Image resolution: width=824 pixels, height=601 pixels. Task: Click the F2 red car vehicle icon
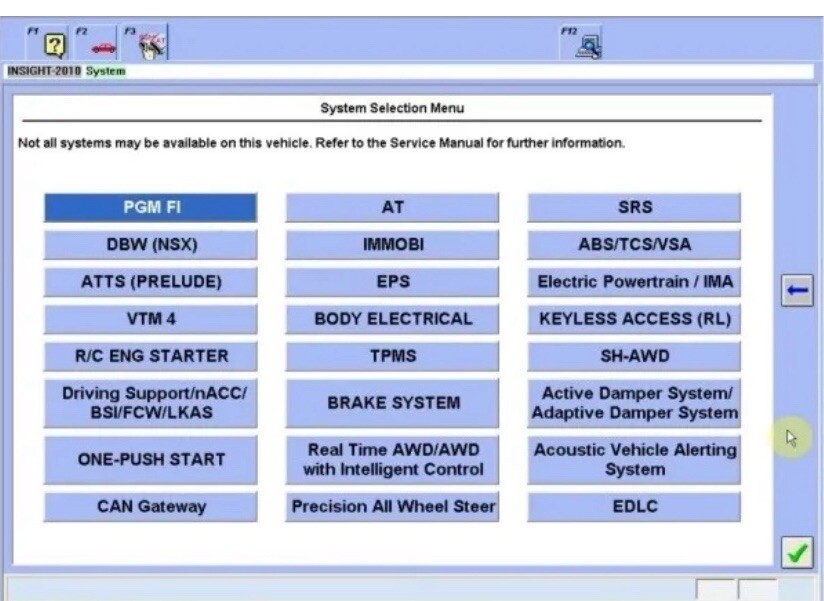coord(98,43)
